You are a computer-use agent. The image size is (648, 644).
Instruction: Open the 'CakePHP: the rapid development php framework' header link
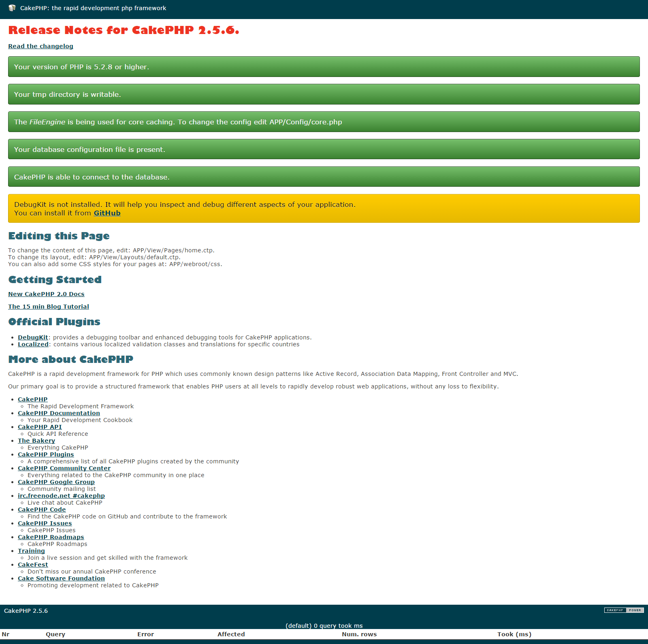[93, 8]
